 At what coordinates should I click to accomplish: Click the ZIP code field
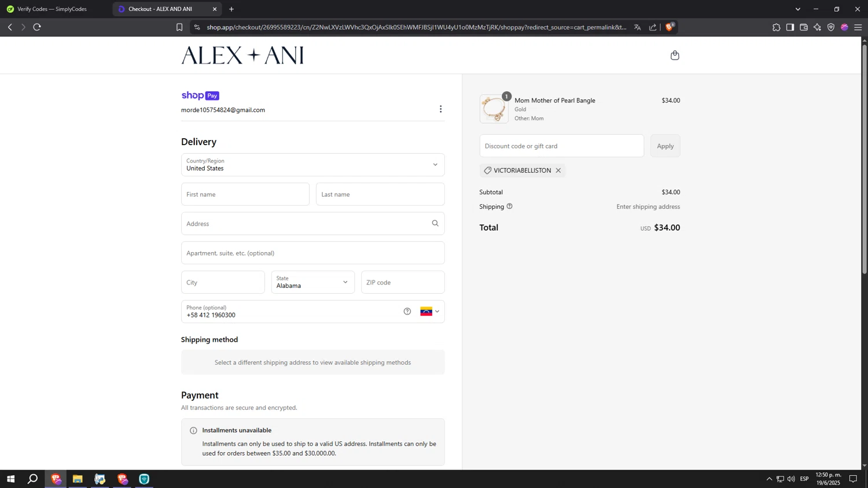[x=403, y=282]
